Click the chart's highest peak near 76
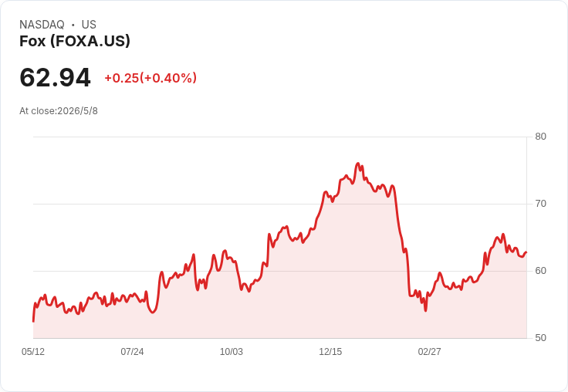 [358, 164]
